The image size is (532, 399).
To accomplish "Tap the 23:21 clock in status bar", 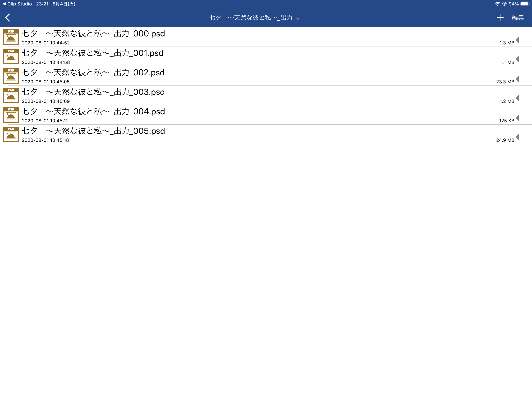I will (x=42, y=4).
